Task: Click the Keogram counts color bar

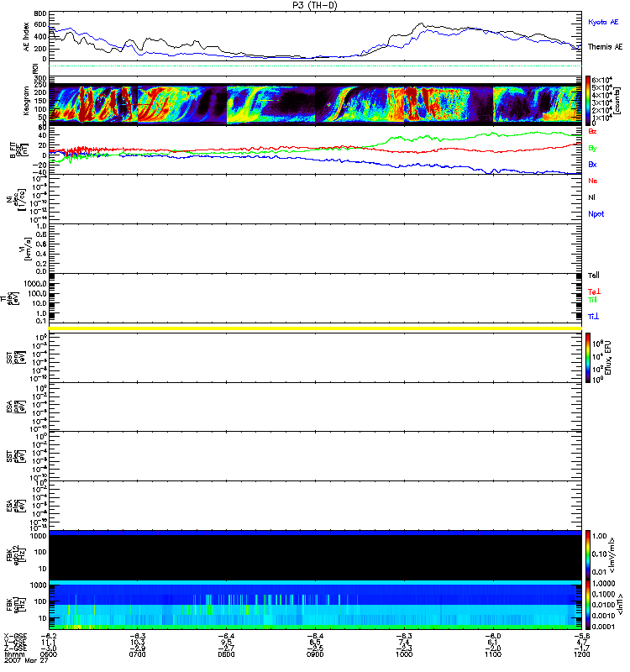Action: [587, 99]
